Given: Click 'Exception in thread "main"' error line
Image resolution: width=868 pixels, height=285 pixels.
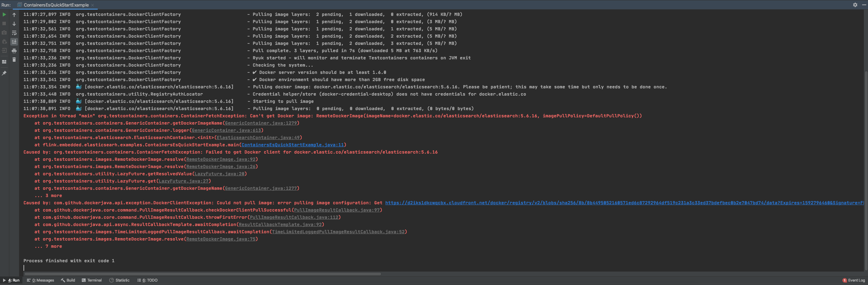Looking at the screenshot, I should (x=332, y=116).
